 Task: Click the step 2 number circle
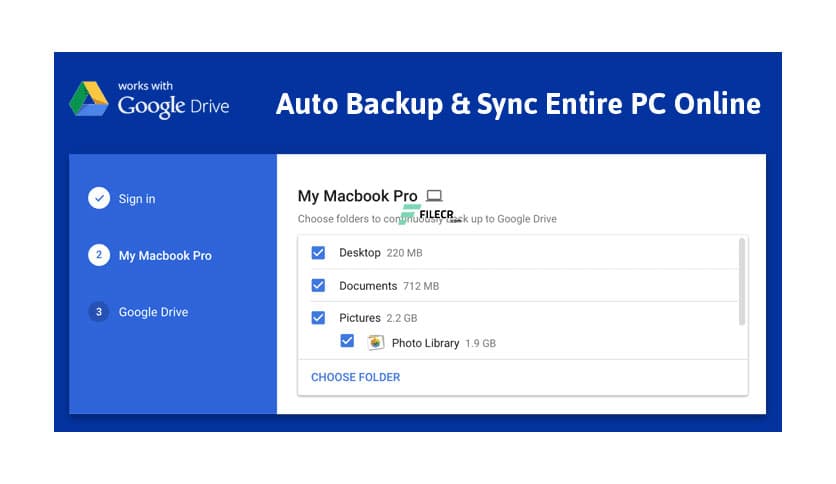(x=99, y=255)
